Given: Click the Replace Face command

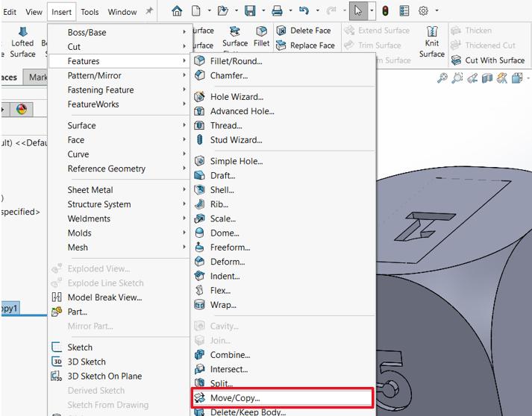Looking at the screenshot, I should pyautogui.click(x=306, y=45).
